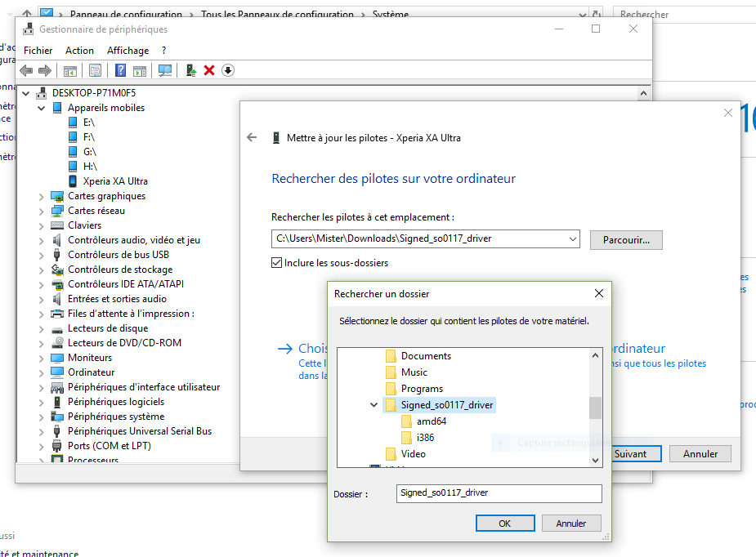
Task: Click the amd64 folder icon
Action: pyautogui.click(x=406, y=421)
